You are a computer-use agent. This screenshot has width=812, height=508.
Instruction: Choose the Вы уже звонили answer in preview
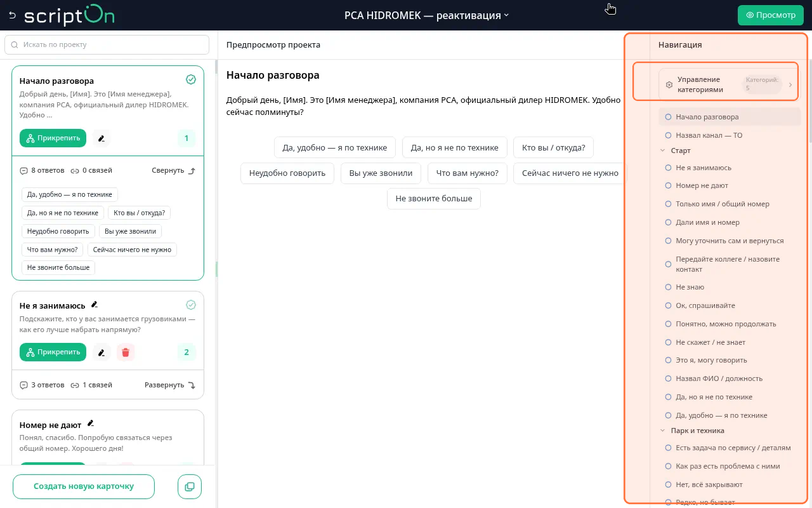381,173
